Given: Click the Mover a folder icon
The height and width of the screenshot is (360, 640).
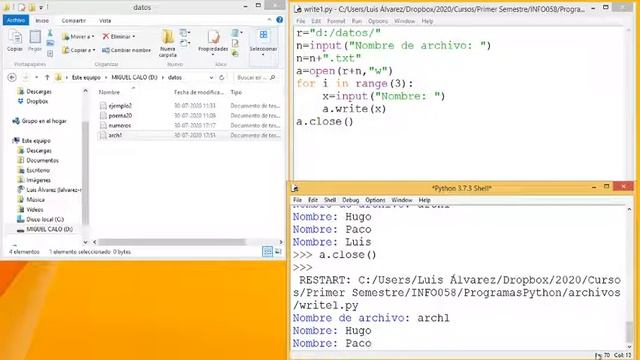Looking at the screenshot, I should click(66, 37).
